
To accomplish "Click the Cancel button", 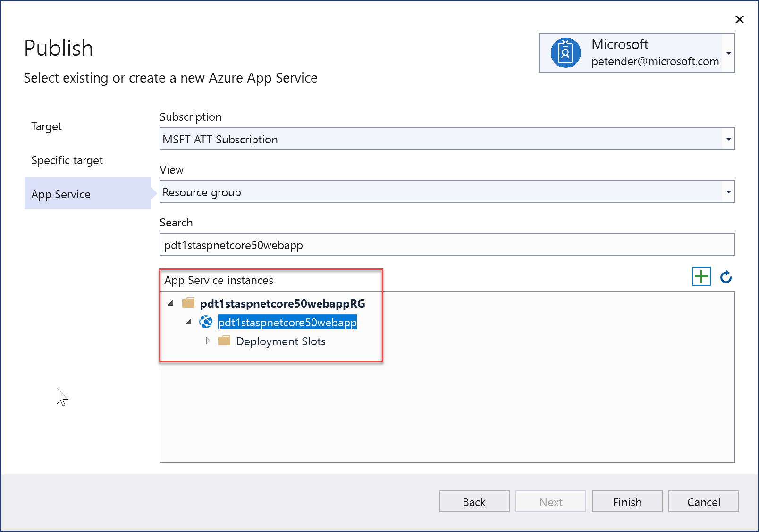I will point(703,501).
